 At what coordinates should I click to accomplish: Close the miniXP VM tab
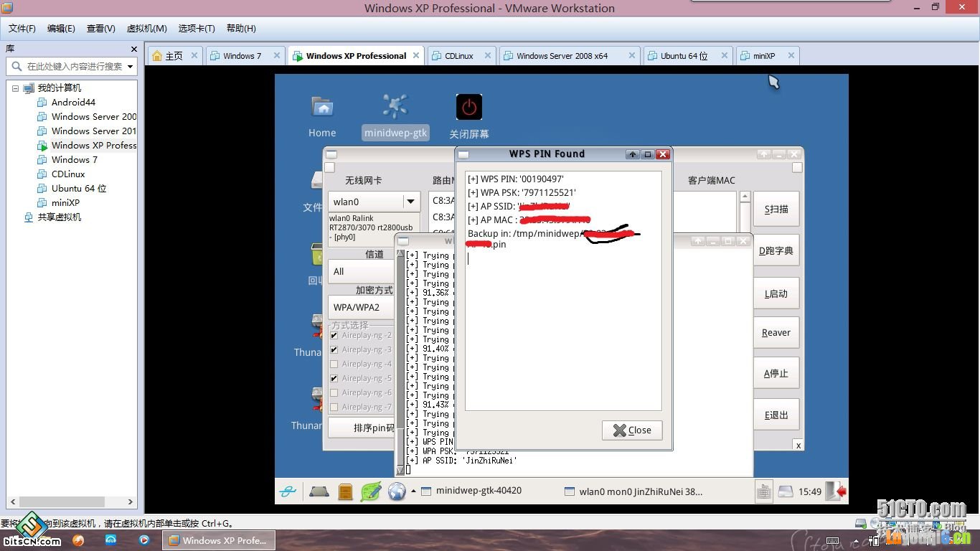pos(791,55)
